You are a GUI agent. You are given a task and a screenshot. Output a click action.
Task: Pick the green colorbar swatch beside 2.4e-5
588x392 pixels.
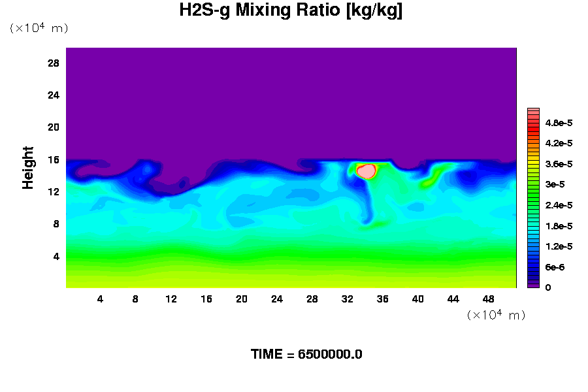coord(533,205)
